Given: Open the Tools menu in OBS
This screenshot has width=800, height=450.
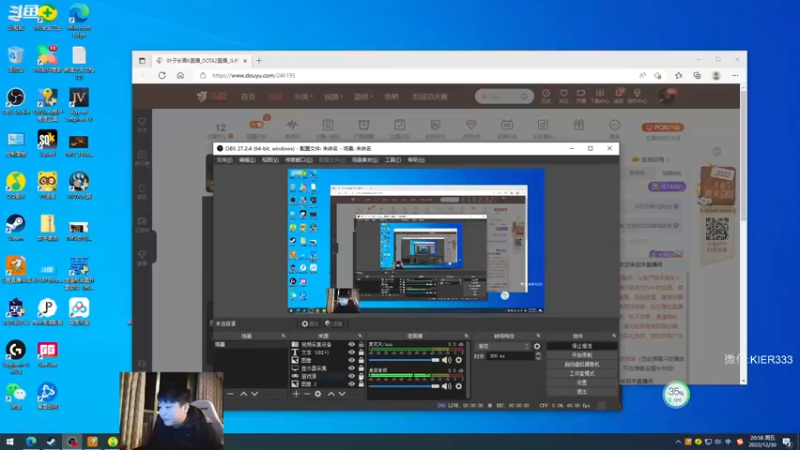Looking at the screenshot, I should click(393, 160).
